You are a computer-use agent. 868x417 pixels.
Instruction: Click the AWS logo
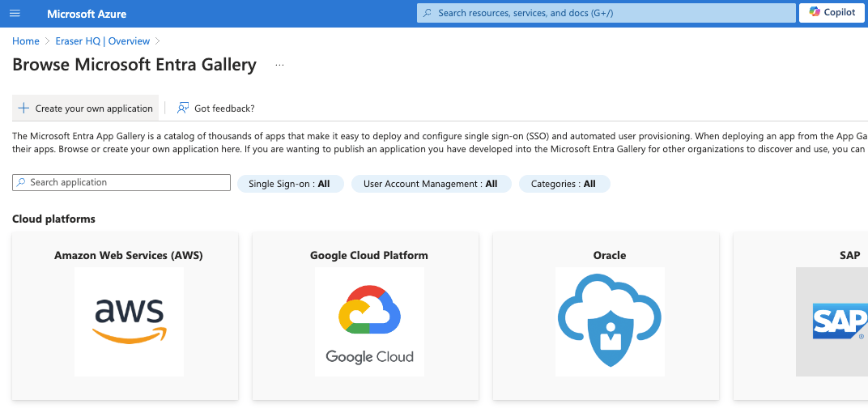tap(129, 321)
